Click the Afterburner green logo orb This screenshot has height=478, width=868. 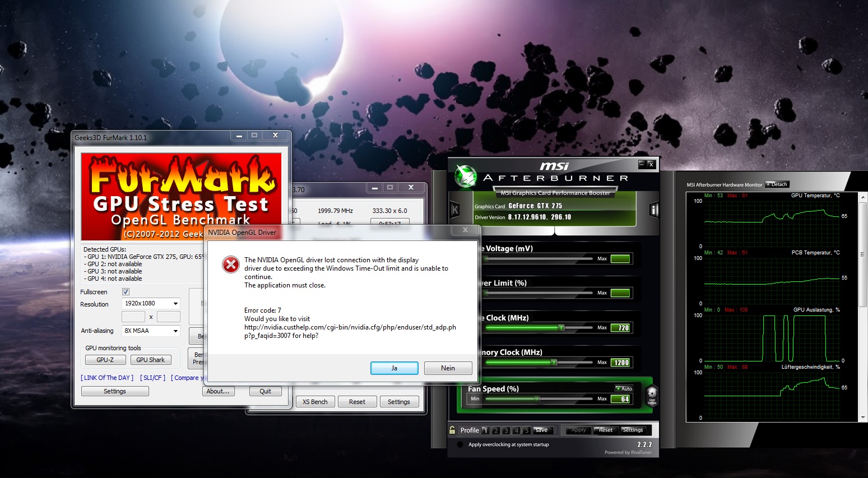click(x=465, y=176)
